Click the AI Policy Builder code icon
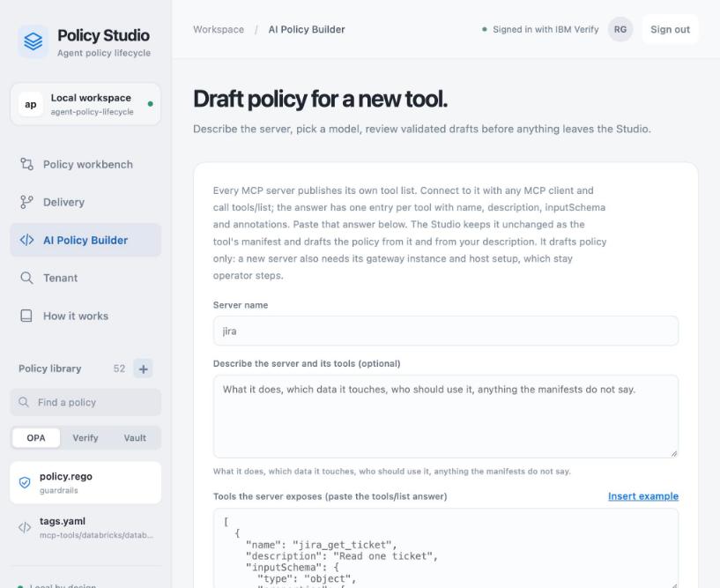The width and height of the screenshot is (720, 588). [x=26, y=240]
